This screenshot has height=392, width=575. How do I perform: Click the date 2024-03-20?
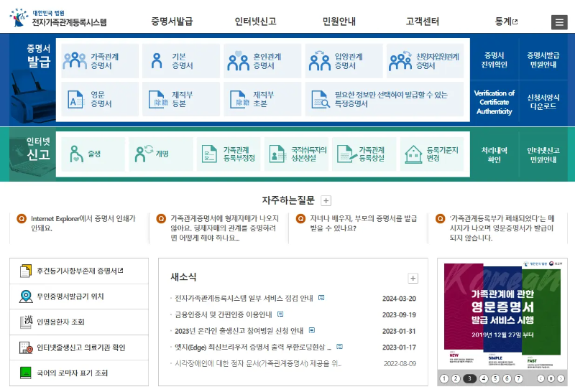[399, 299]
